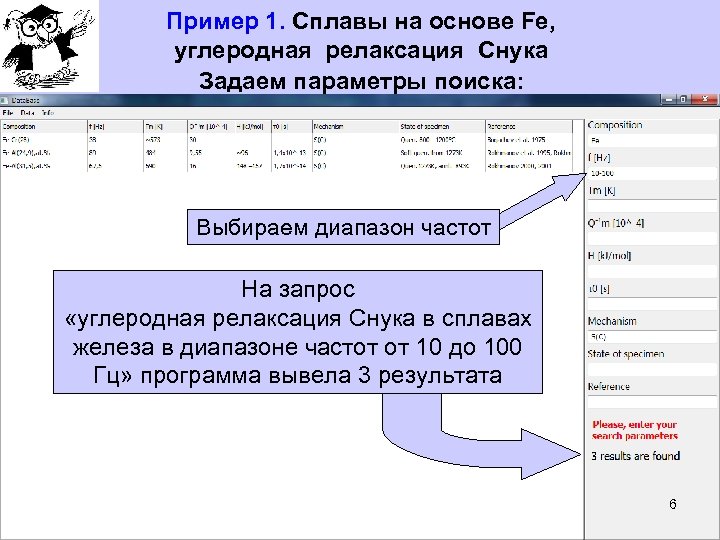Select the Mechanism cell in the first row
The image size is (720, 540).
355,140
